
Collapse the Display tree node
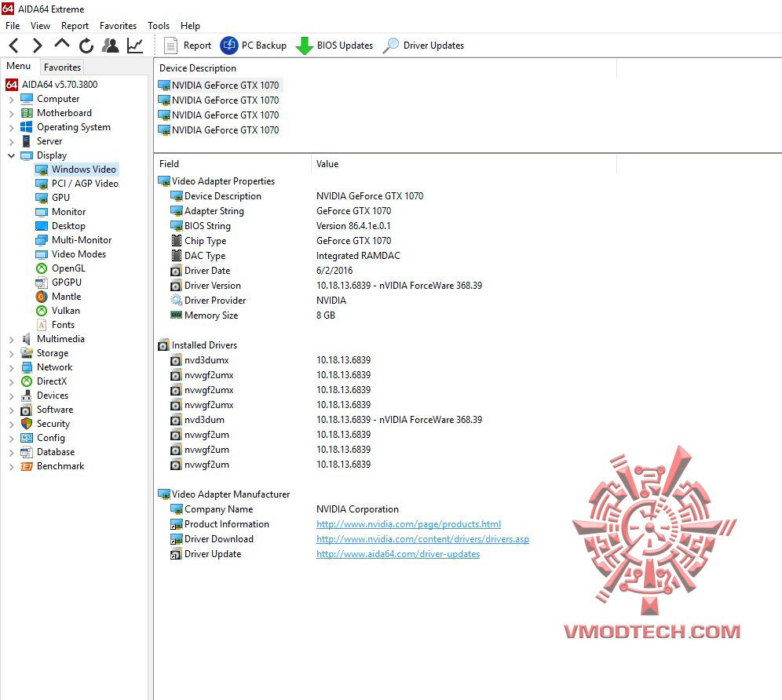(11, 155)
